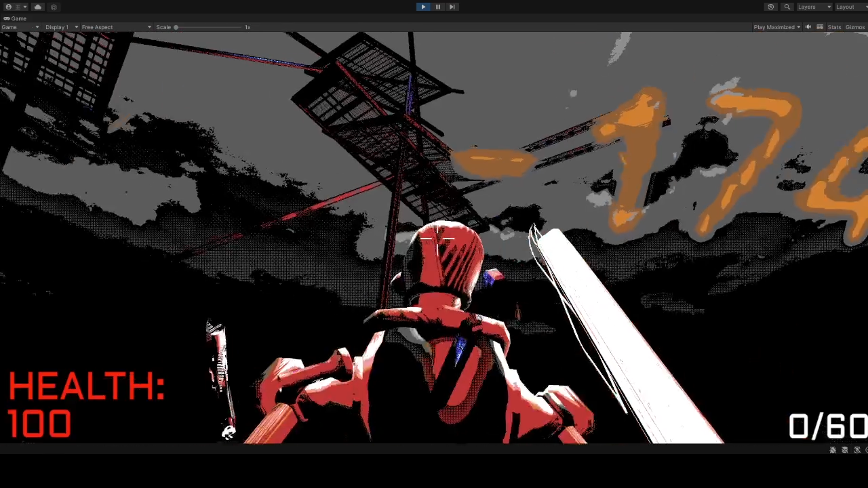Screen dimensions: 868x488
Task: Click the HEALTH: 100 HUD text
Action: [x=86, y=405]
